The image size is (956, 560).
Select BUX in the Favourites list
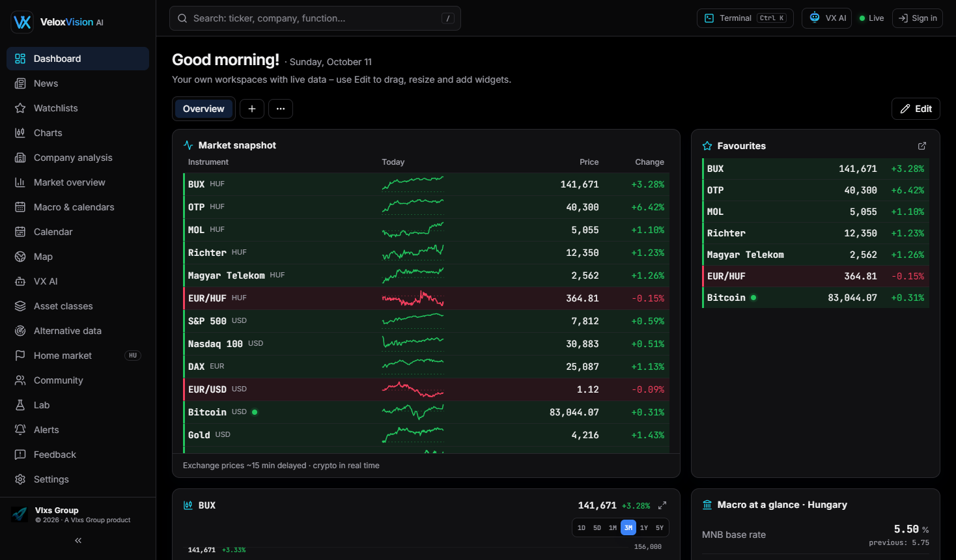[x=815, y=169]
